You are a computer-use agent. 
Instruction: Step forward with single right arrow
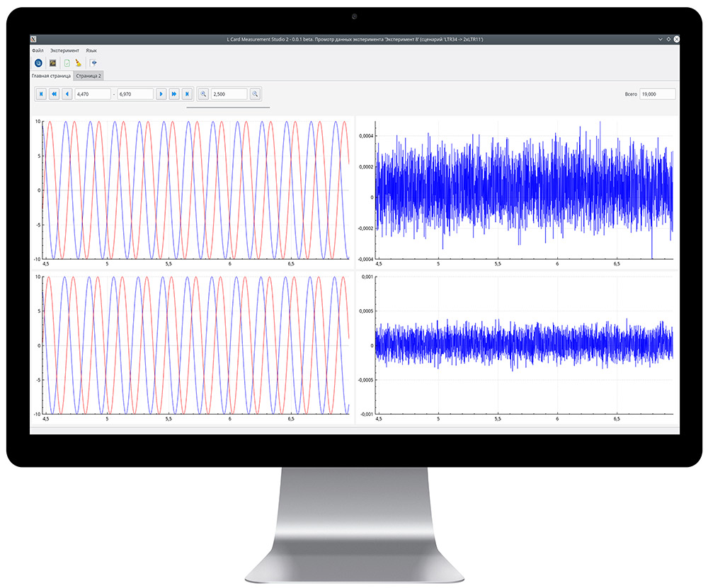[x=161, y=94]
